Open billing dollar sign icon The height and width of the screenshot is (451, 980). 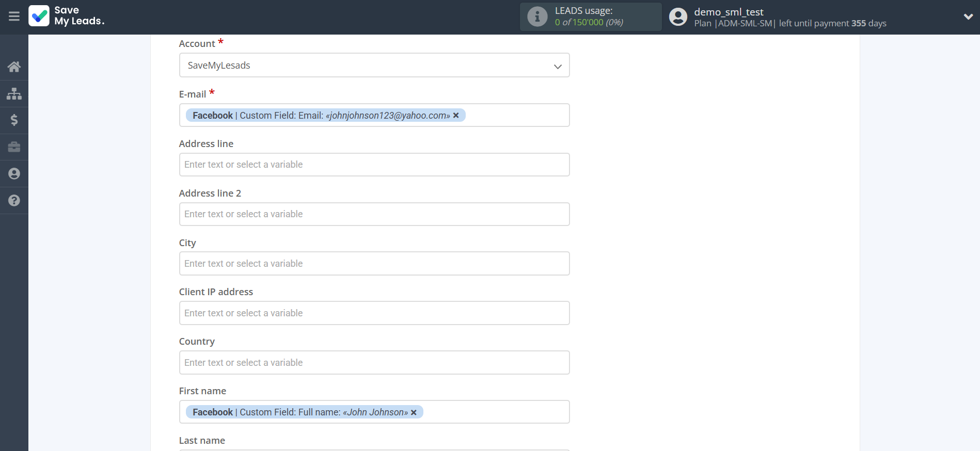point(14,120)
